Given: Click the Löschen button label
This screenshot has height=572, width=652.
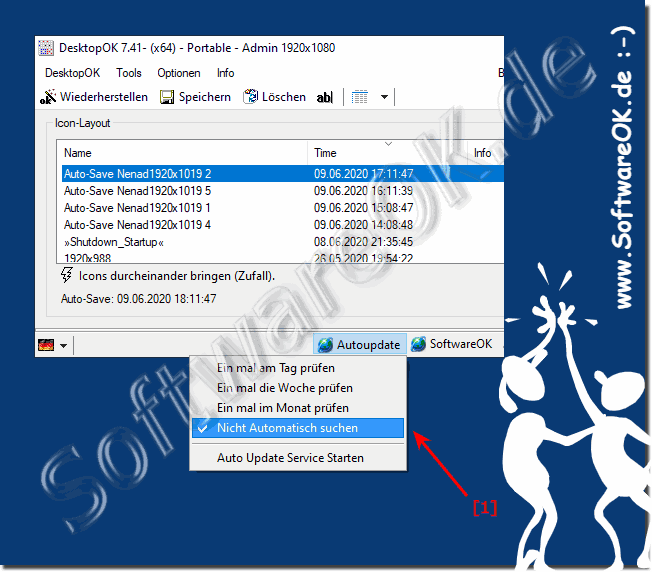Looking at the screenshot, I should [x=284, y=97].
